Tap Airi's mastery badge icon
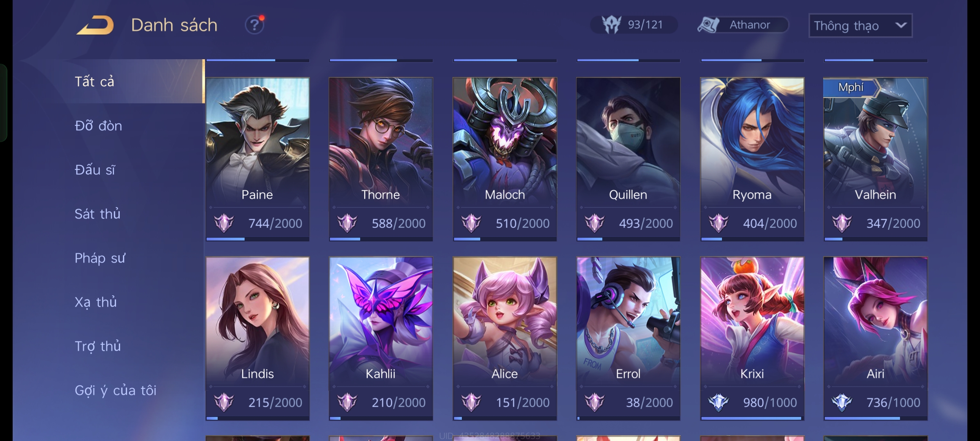Screen dimensions: 980x441 (842, 402)
